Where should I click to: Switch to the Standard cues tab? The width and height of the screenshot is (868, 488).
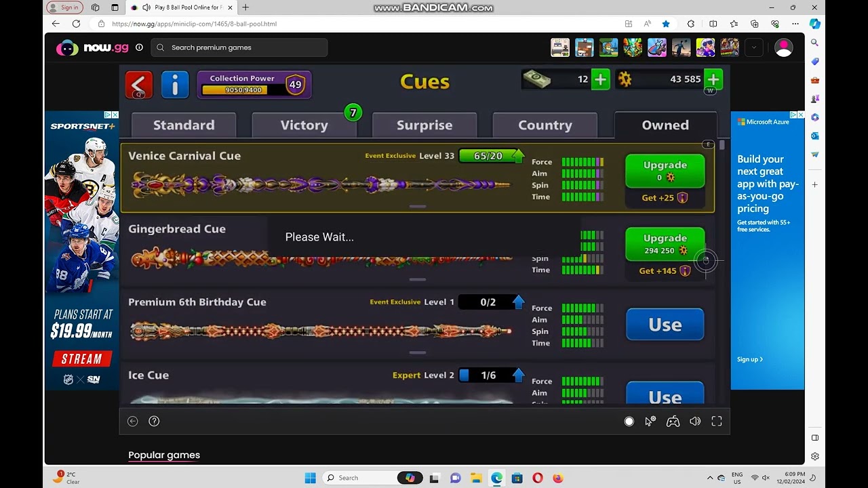point(184,125)
